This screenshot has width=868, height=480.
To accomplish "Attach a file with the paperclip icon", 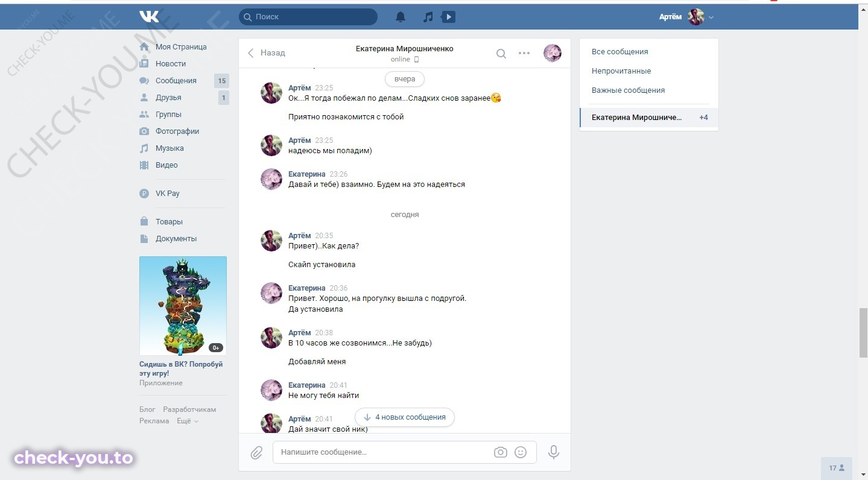I will [256, 452].
